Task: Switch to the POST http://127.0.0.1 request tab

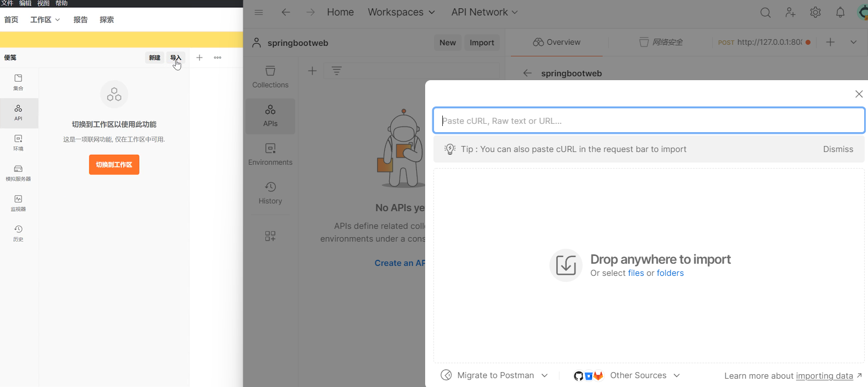Action: click(x=765, y=43)
